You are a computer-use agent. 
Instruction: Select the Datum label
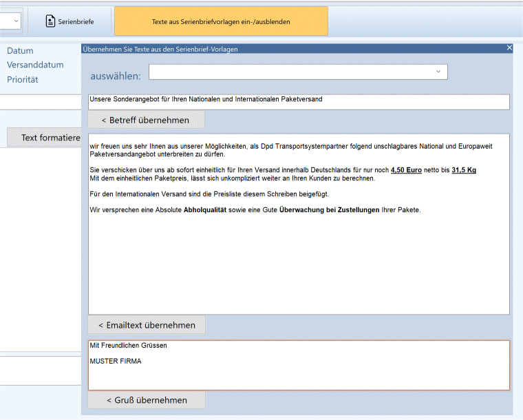click(20, 51)
